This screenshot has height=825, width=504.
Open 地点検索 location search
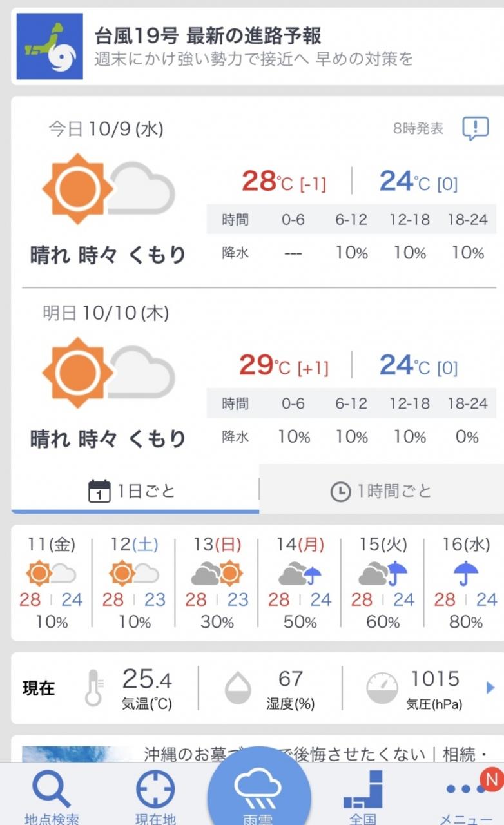click(x=52, y=798)
